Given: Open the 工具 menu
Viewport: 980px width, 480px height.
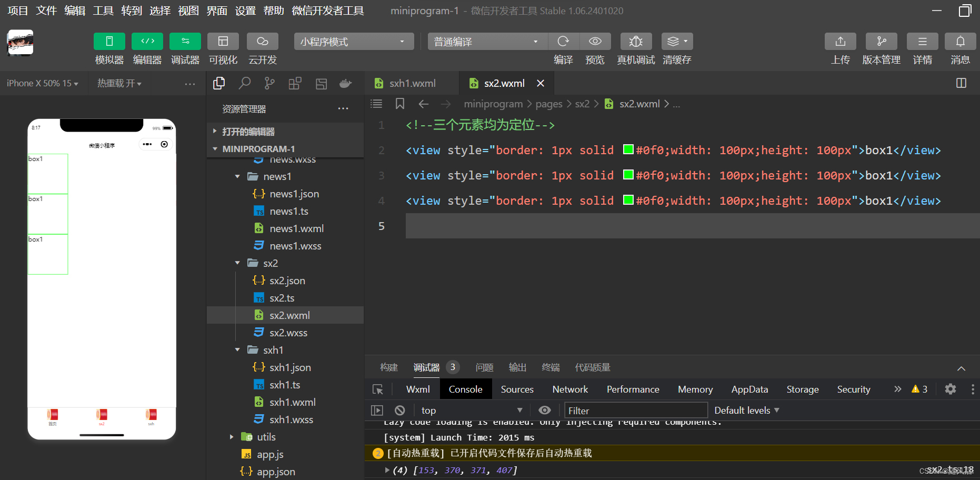Looking at the screenshot, I should tap(103, 11).
